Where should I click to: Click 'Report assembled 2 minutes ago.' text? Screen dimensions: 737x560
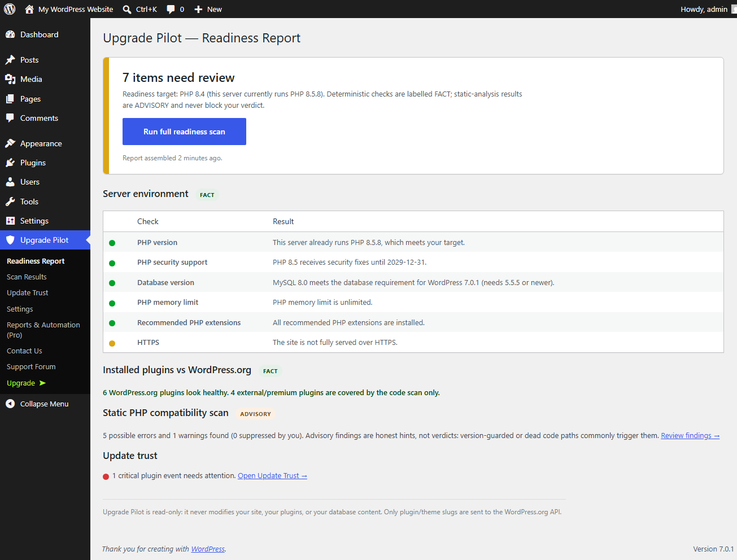coord(172,158)
